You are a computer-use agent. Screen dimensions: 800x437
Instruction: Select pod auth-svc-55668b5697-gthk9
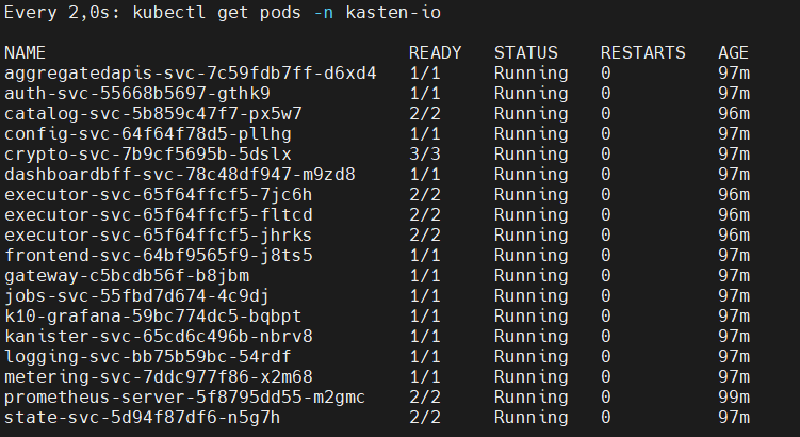[x=137, y=93]
